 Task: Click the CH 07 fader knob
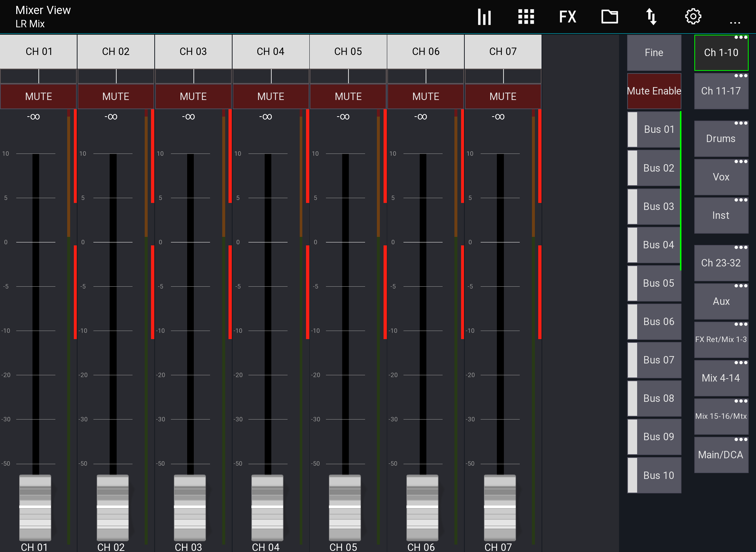500,508
